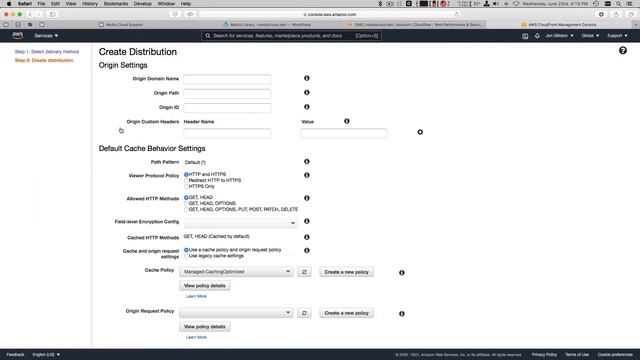
Task: Expand the AWS Services menu
Action: [x=46, y=36]
